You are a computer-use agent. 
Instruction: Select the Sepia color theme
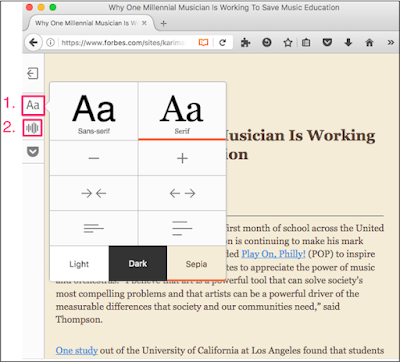[x=197, y=264]
